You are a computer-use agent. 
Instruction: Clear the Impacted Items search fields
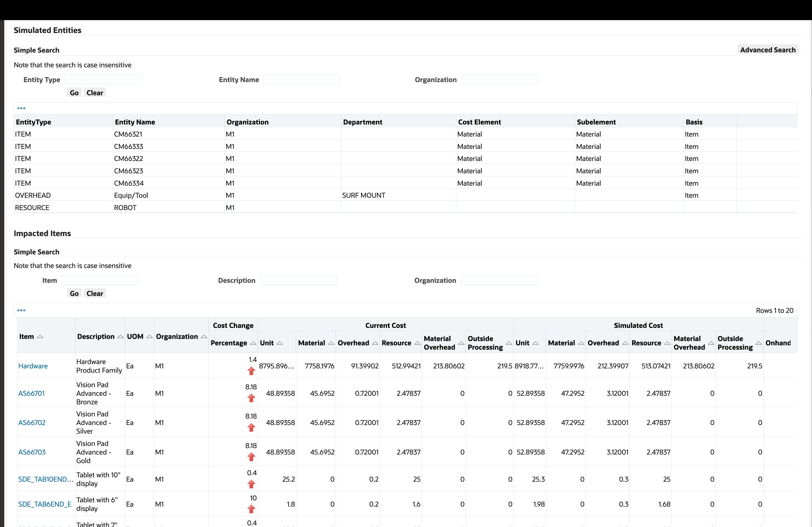pos(95,294)
